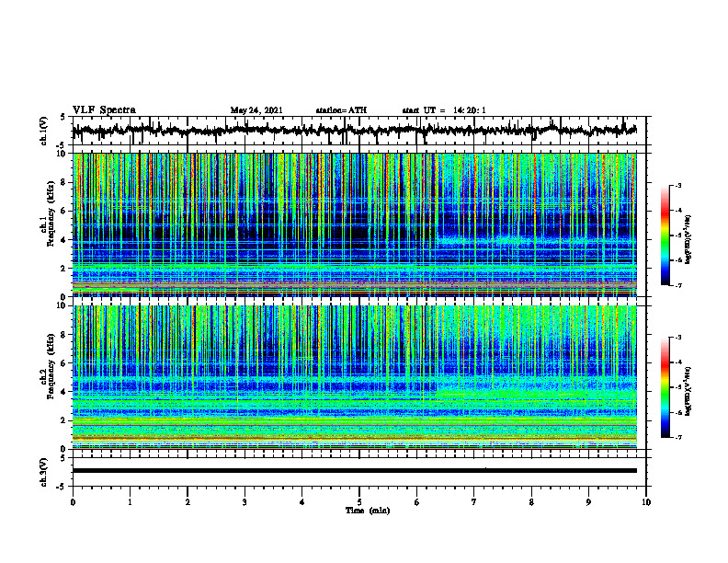
Task: Click inside the ch.1 spectrogram panel
Action: click(354, 224)
